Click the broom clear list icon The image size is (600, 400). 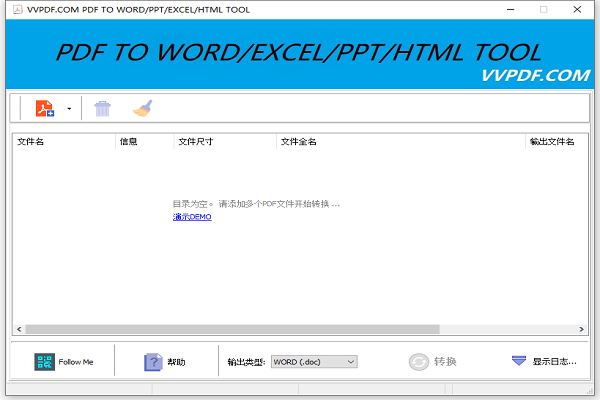coord(142,108)
